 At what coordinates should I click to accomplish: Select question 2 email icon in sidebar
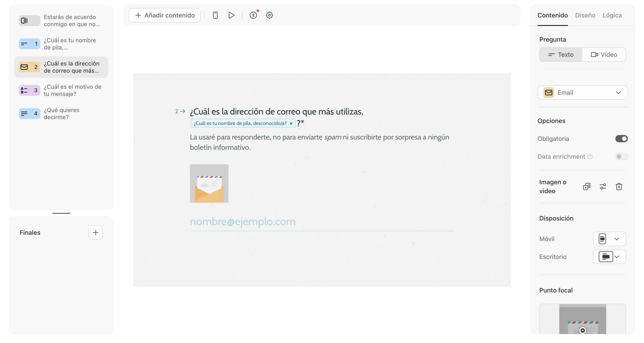tap(24, 67)
